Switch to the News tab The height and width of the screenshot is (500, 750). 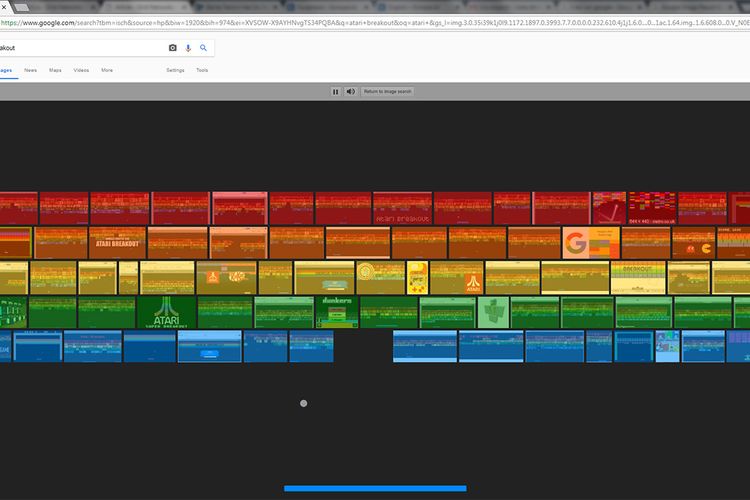tap(31, 70)
